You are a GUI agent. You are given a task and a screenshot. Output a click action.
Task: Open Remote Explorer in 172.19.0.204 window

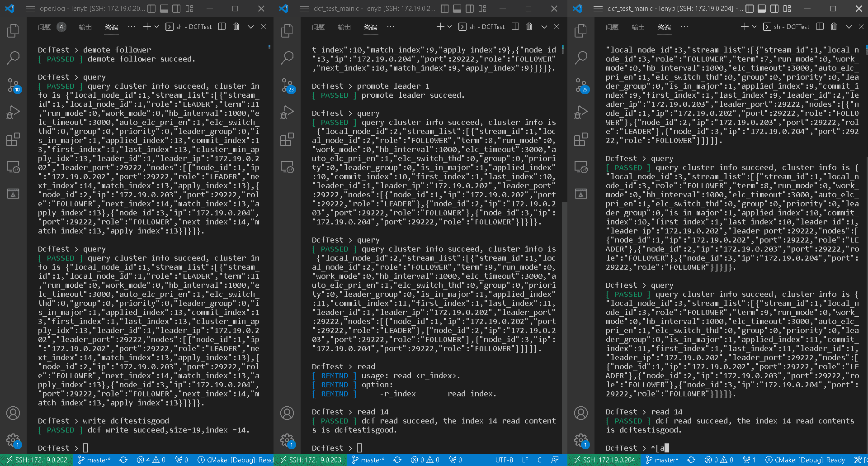[x=581, y=167]
